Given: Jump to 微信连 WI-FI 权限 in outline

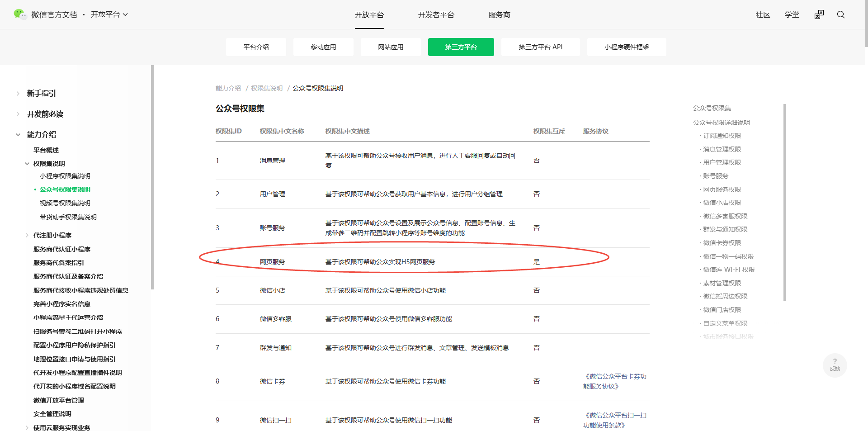Looking at the screenshot, I should (729, 270).
